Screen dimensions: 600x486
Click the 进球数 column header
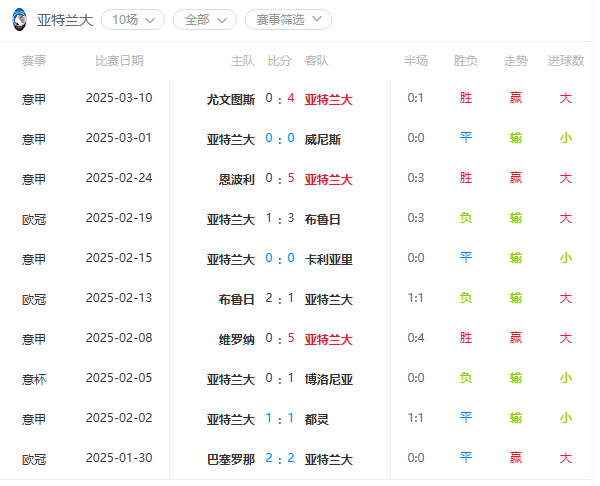tap(566, 60)
